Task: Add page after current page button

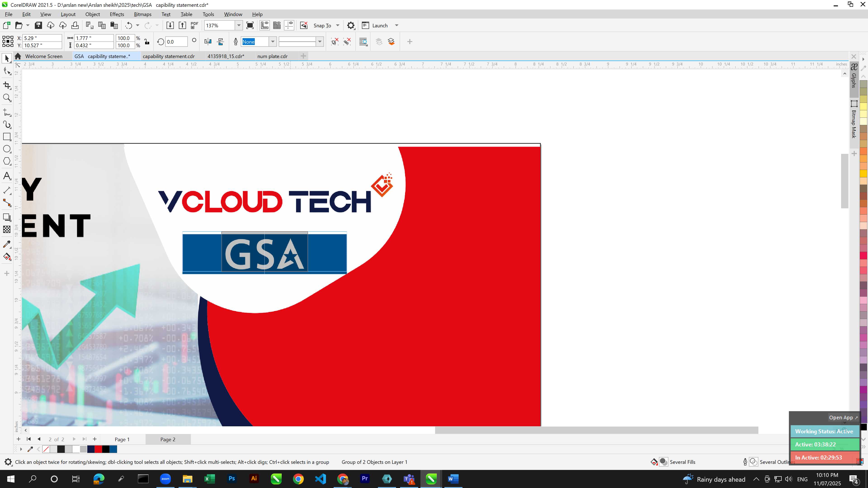Action: click(95, 439)
